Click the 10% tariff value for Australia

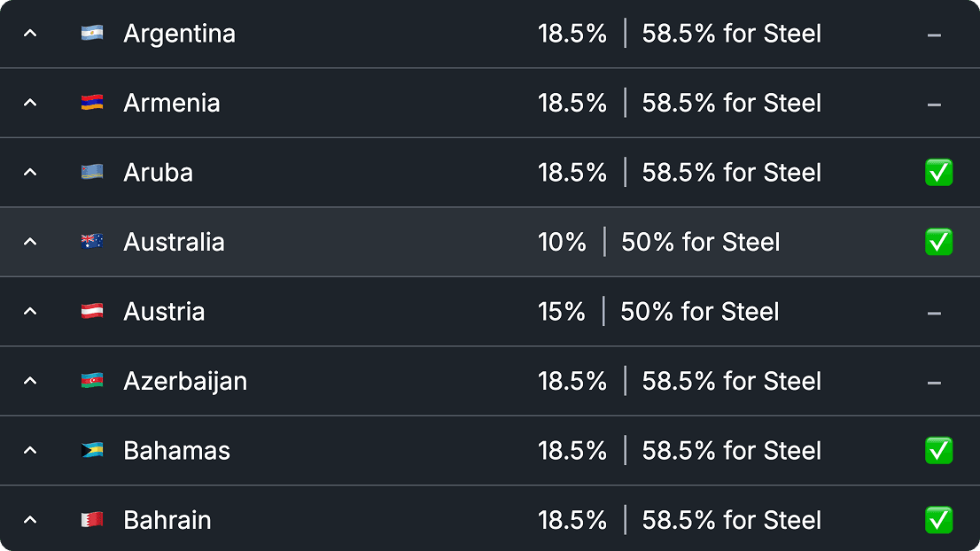pyautogui.click(x=563, y=242)
